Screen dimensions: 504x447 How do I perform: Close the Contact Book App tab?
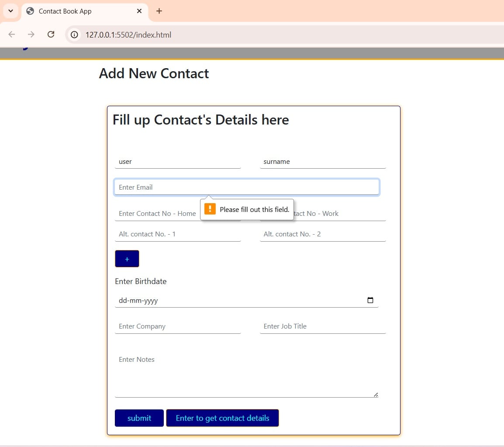click(139, 11)
